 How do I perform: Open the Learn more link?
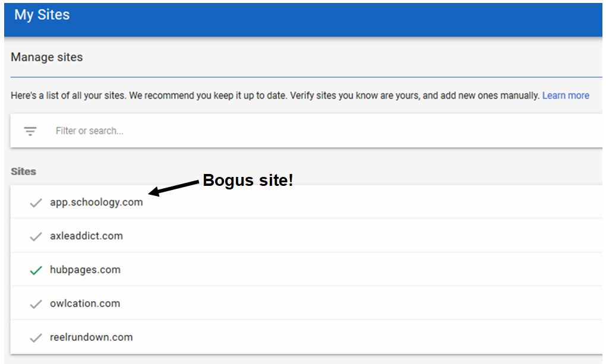point(566,96)
